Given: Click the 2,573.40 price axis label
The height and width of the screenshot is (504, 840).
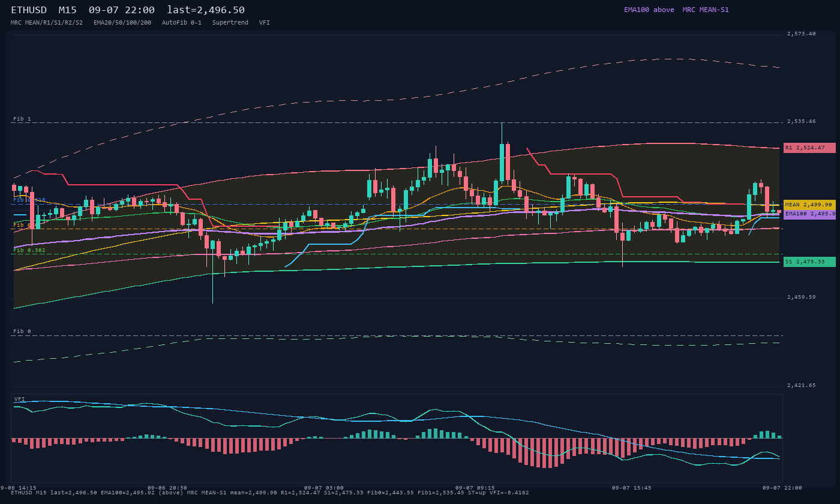Looking at the screenshot, I should pos(802,34).
